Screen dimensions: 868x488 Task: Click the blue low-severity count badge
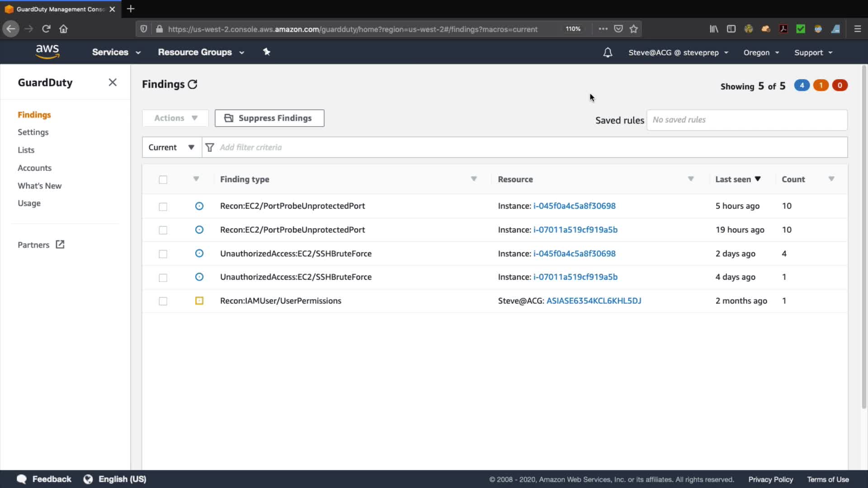(802, 85)
